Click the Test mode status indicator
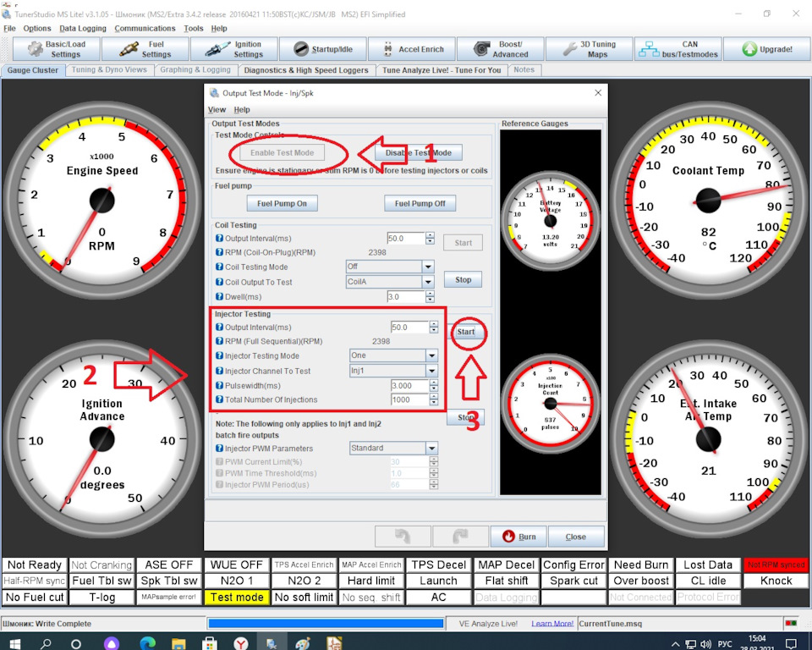Image resolution: width=812 pixels, height=650 pixels. [x=237, y=598]
